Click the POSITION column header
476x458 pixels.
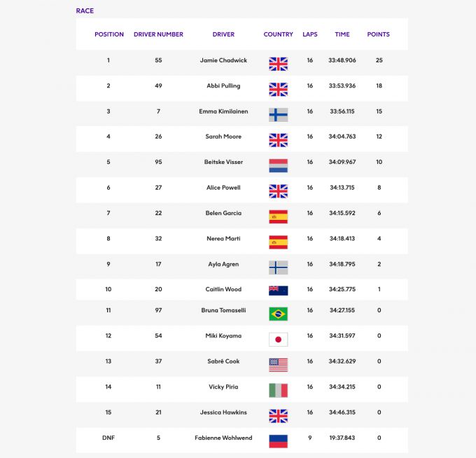coord(109,34)
